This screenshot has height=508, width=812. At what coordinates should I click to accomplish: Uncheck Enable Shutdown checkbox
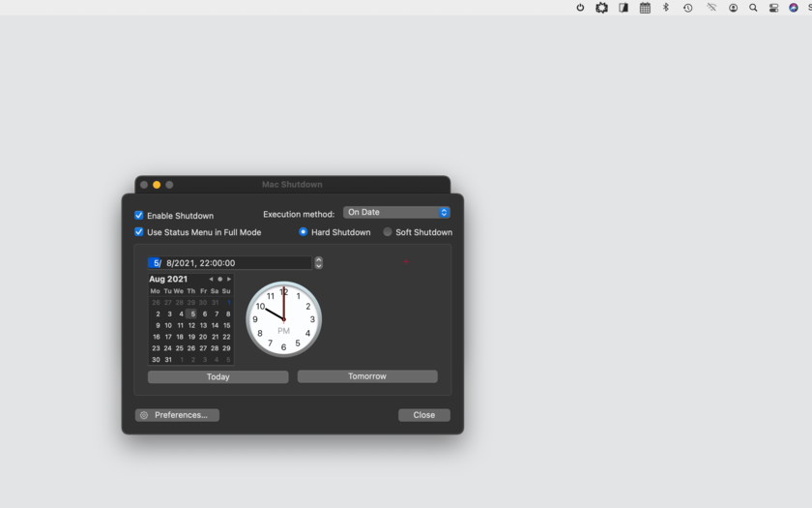139,215
